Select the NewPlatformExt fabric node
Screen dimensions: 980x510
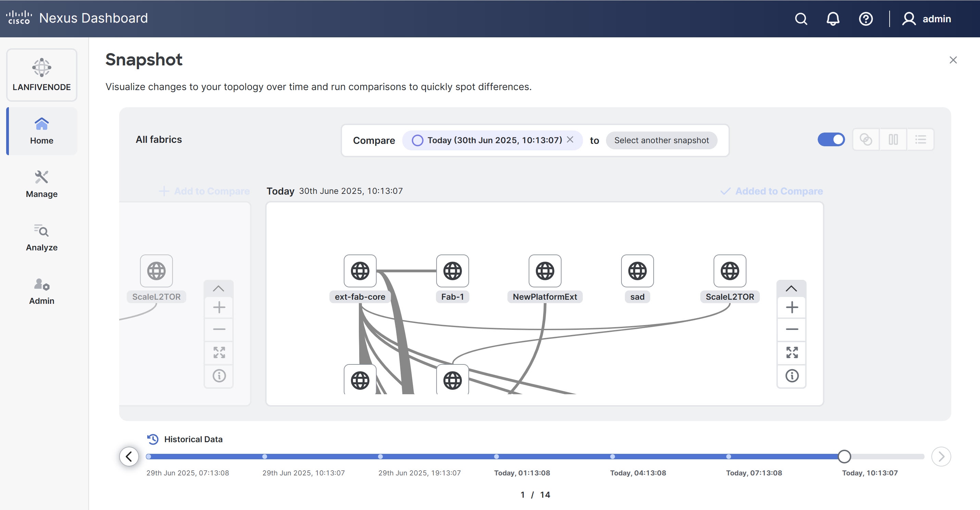pyautogui.click(x=545, y=271)
